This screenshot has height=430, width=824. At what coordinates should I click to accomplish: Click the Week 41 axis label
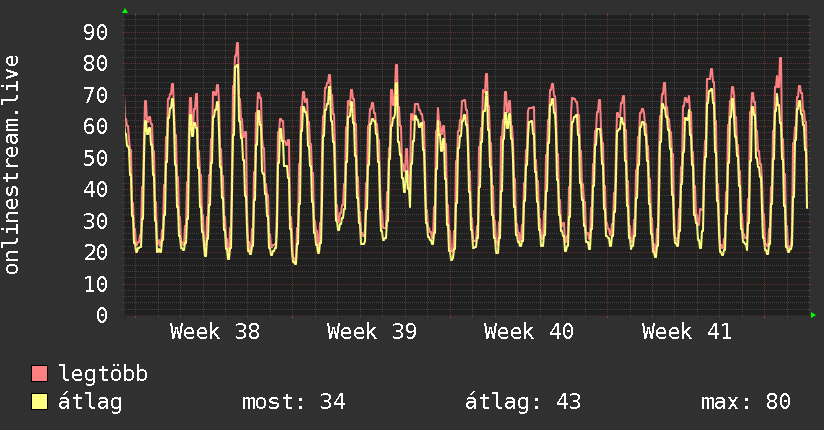686,332
